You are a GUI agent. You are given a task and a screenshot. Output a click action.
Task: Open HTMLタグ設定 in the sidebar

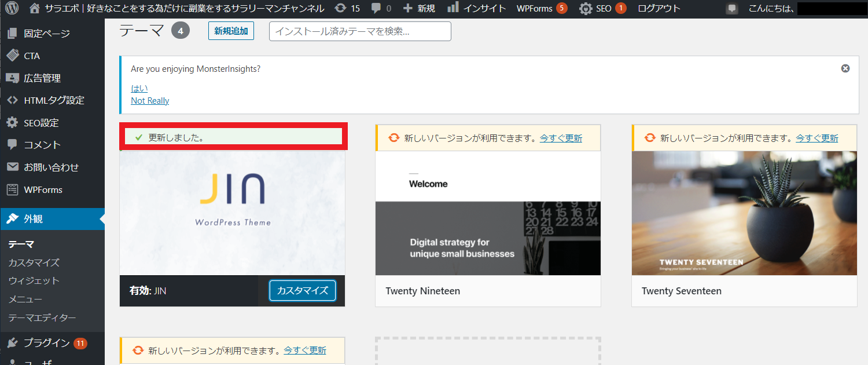(x=52, y=100)
